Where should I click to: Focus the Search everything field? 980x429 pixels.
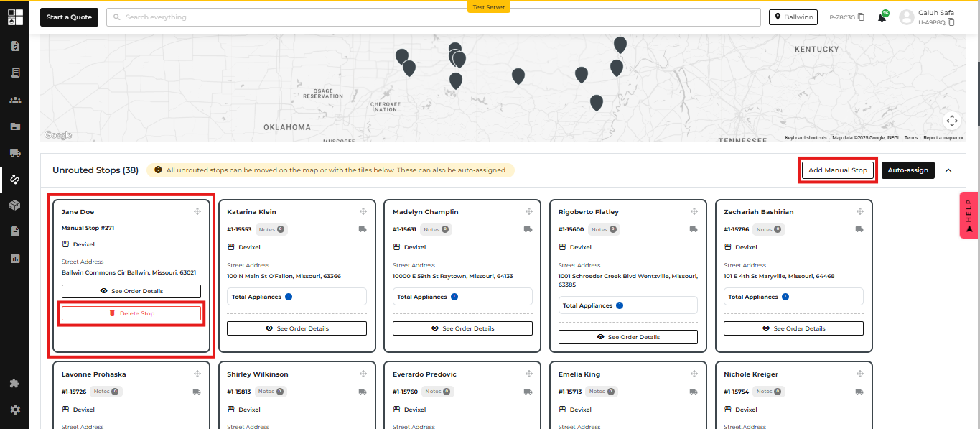point(433,17)
